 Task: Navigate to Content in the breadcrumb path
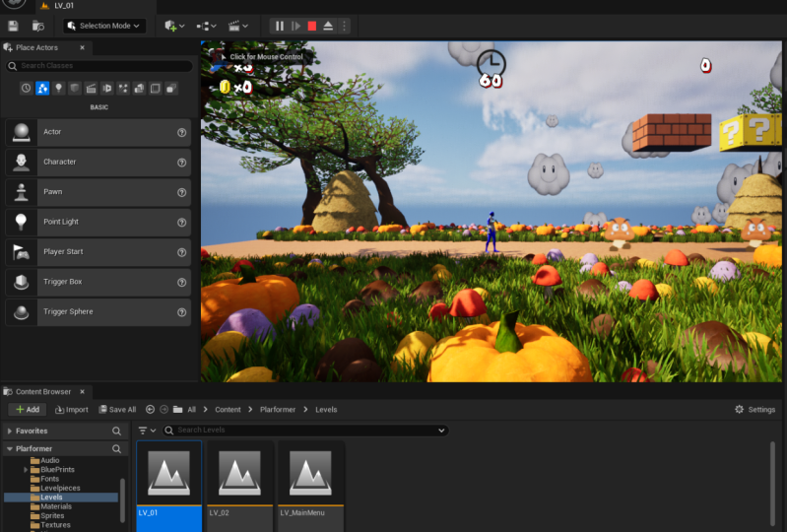click(x=228, y=410)
